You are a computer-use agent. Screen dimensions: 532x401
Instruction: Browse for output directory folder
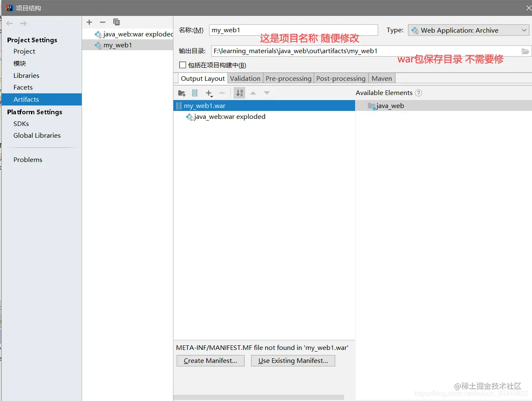525,51
